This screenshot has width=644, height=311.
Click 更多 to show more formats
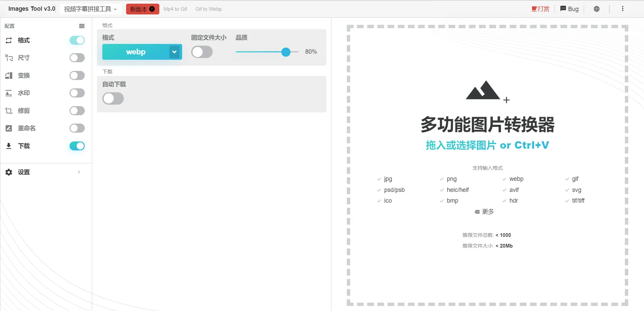484,212
